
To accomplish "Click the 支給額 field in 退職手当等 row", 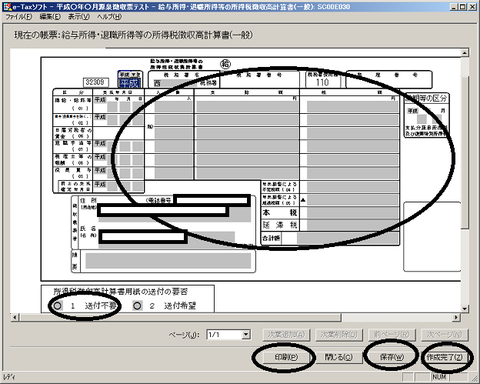I will (x=247, y=146).
